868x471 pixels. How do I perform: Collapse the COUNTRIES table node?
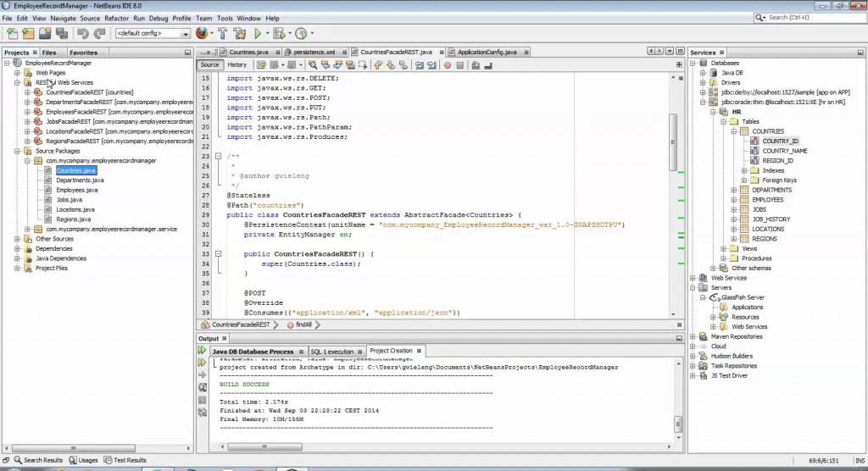733,131
